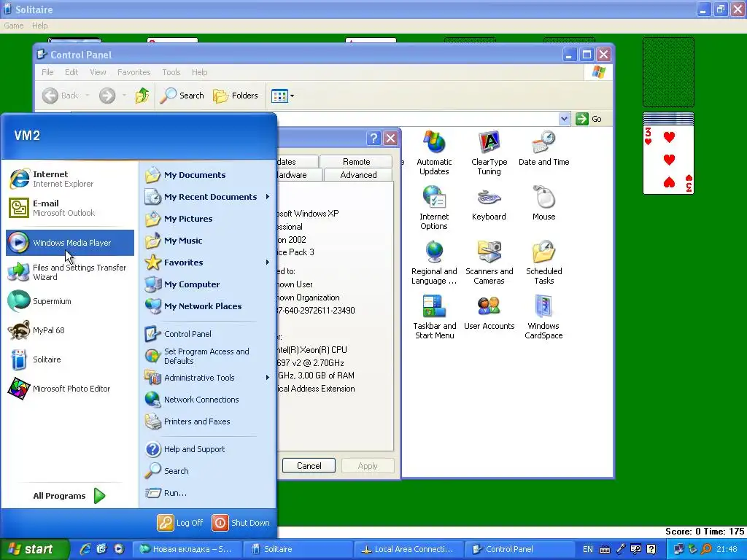Open Solitaire Game menu

click(13, 26)
